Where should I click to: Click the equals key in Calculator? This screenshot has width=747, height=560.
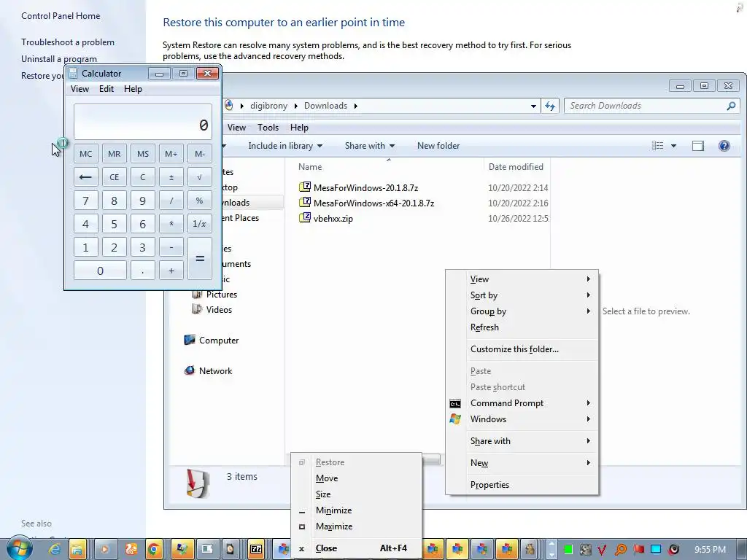[200, 259]
